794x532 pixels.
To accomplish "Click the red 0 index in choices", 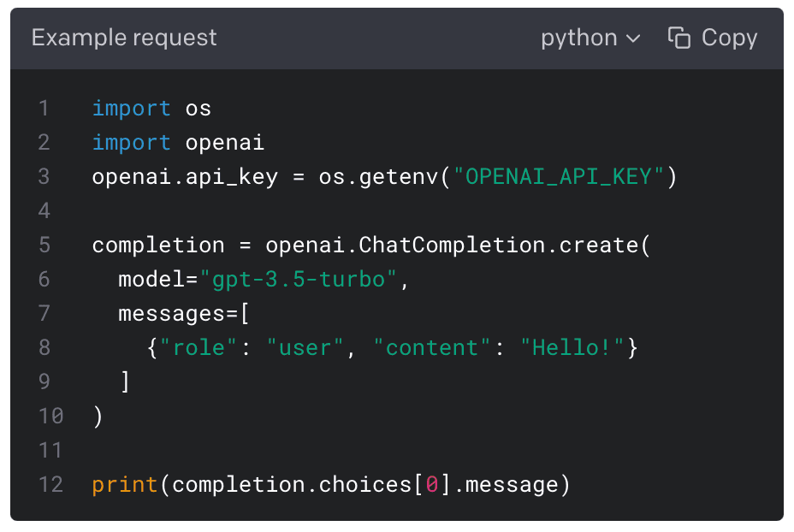I will pos(432,485).
